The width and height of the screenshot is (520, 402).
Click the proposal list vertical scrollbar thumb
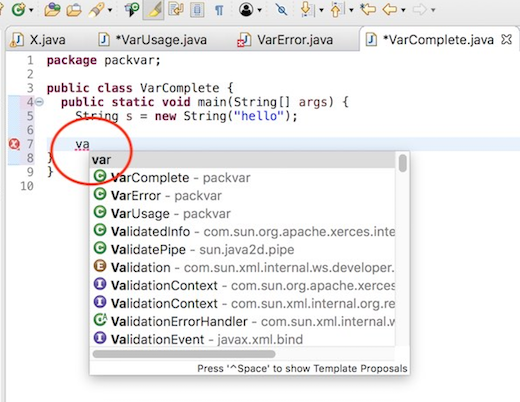(403, 163)
